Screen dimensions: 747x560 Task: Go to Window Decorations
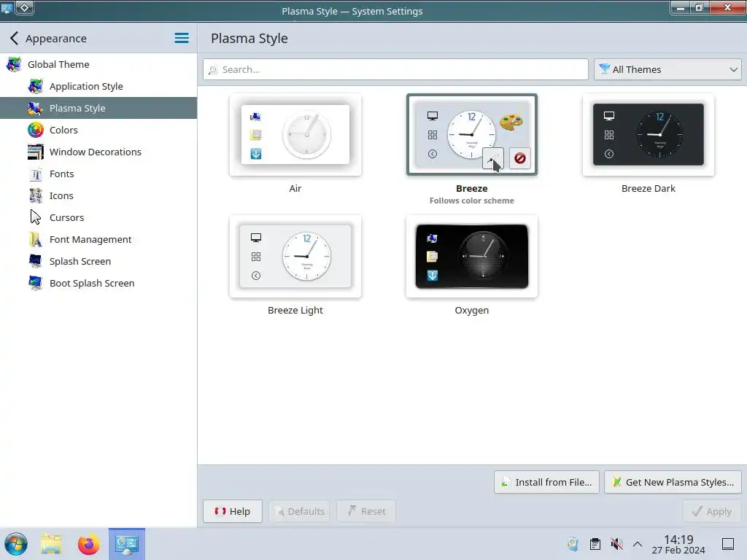(98, 152)
